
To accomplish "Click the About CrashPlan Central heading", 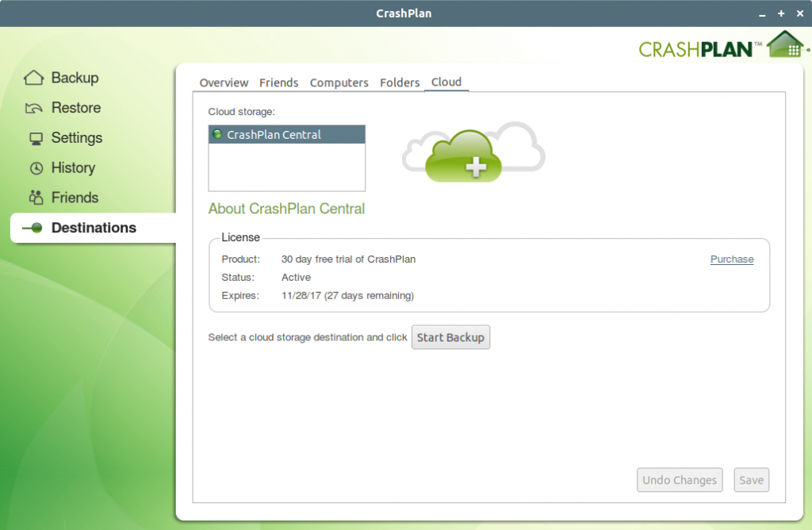I will coord(286,209).
